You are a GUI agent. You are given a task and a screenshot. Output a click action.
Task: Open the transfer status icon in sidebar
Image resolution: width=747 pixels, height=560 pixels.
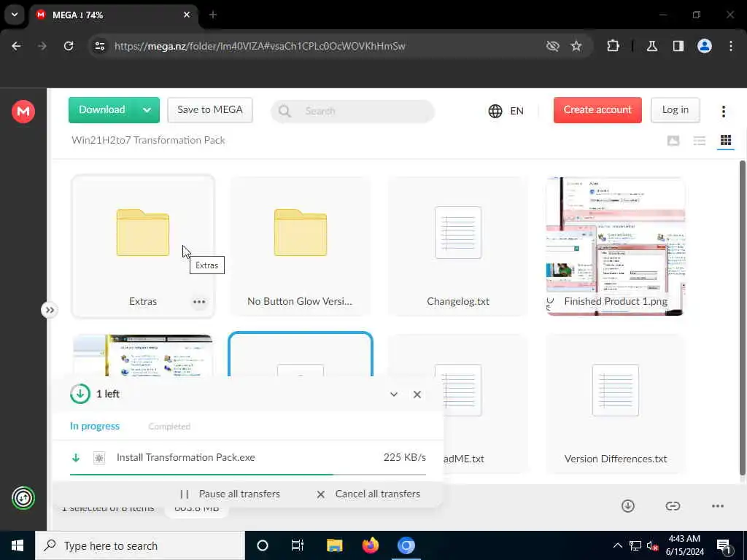23,498
